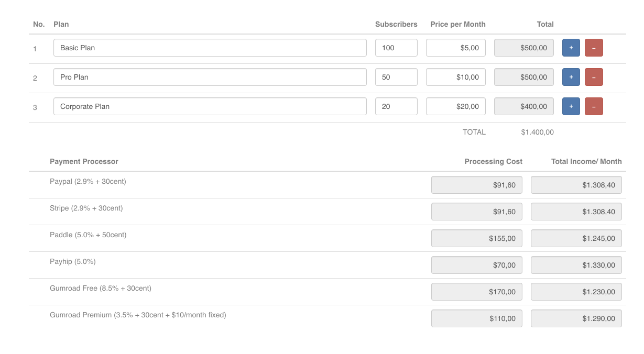Click the blue plus icon beside Pro Plan
Image resolution: width=644 pixels, height=354 pixels.
click(x=571, y=76)
